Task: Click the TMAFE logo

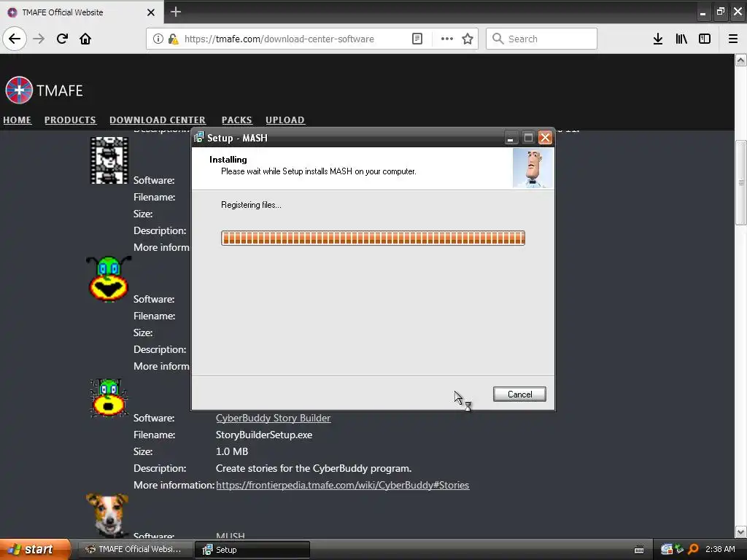Action: click(x=44, y=90)
